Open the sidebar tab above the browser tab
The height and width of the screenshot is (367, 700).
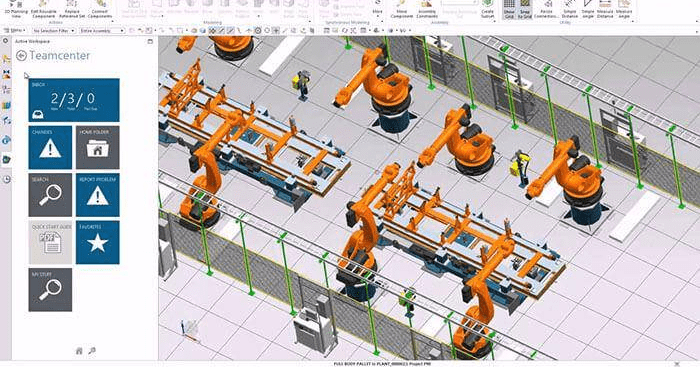pyautogui.click(x=6, y=121)
